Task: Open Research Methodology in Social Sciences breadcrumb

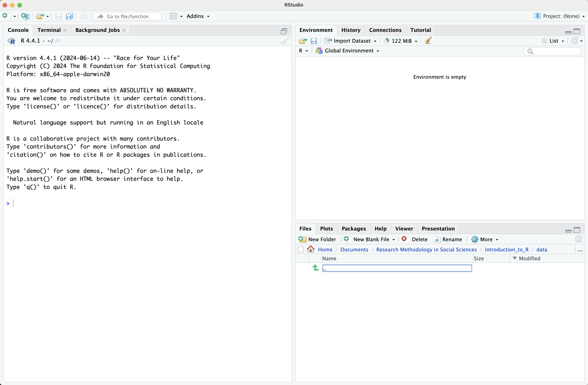Action: coord(426,249)
